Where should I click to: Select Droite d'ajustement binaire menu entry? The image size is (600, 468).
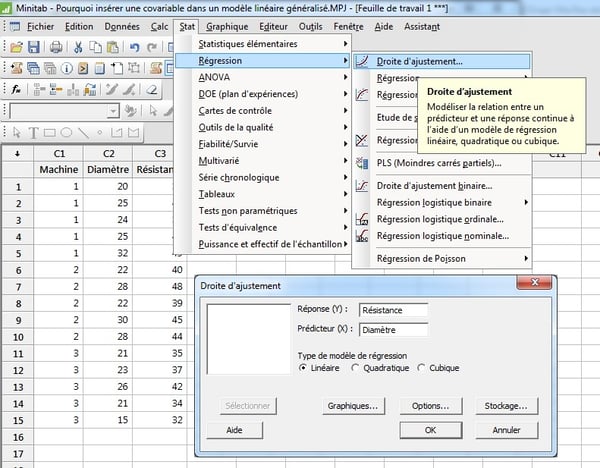click(x=435, y=185)
